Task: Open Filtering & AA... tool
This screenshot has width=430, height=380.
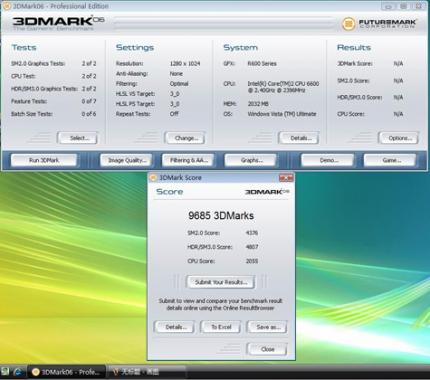Action: coord(188,160)
